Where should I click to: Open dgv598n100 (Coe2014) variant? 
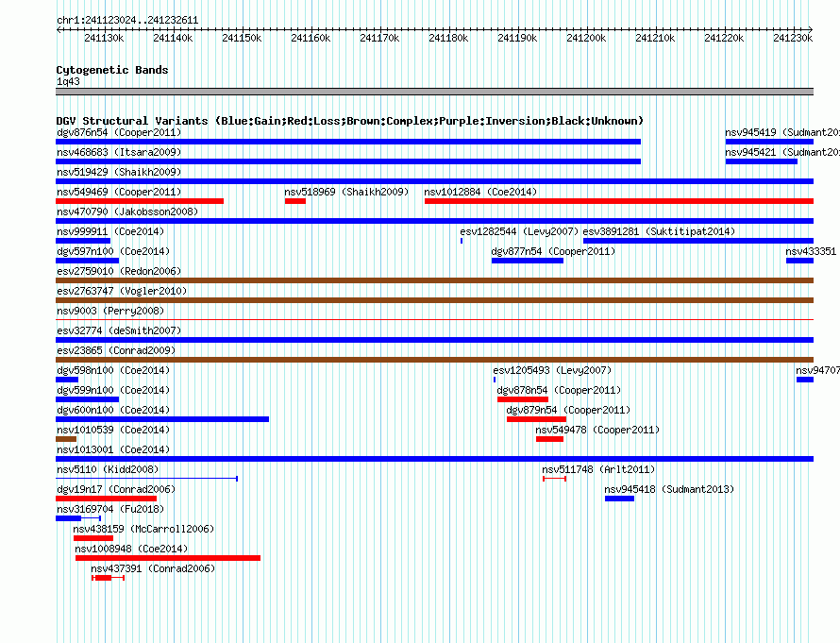click(x=67, y=380)
